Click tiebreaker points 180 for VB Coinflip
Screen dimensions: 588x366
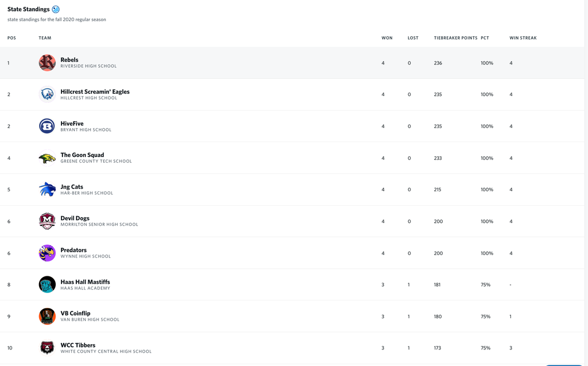click(x=438, y=317)
